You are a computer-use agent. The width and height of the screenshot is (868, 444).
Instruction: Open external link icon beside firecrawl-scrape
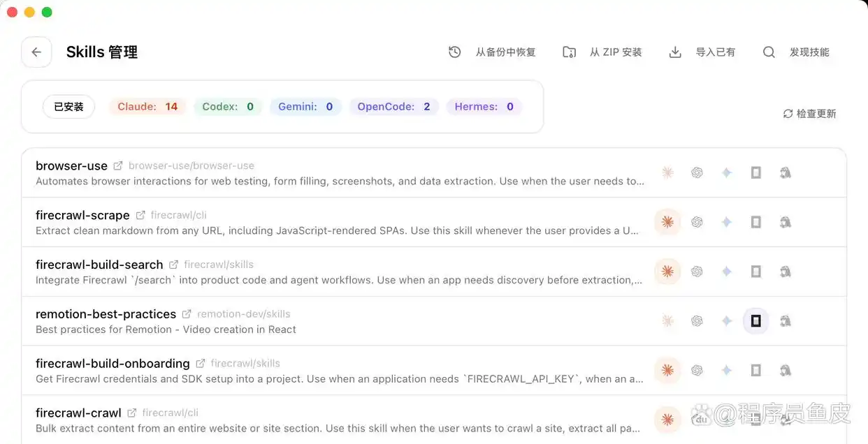point(140,215)
